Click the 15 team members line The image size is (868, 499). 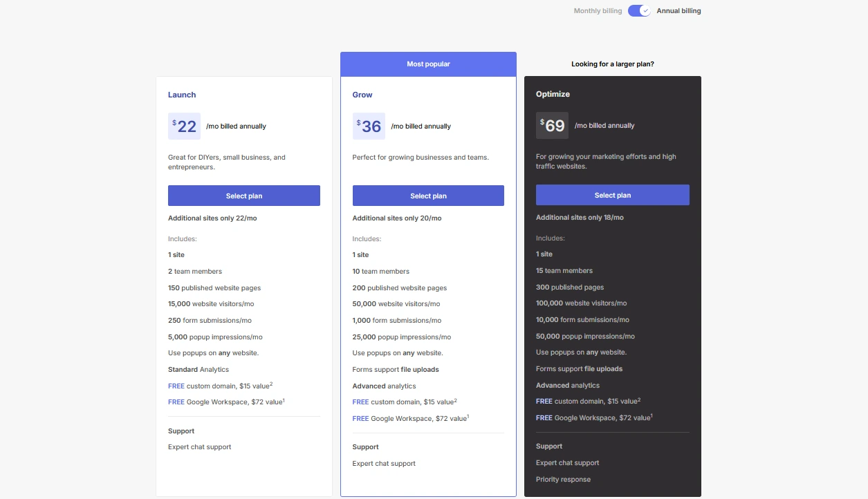pyautogui.click(x=564, y=271)
